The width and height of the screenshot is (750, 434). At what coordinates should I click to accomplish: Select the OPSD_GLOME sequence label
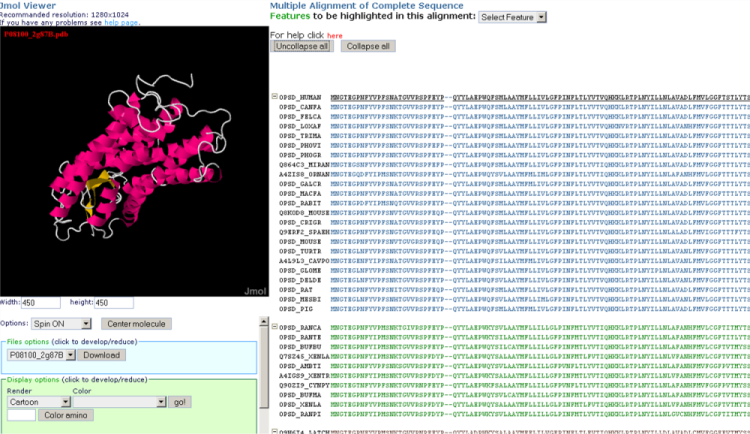pos(300,270)
